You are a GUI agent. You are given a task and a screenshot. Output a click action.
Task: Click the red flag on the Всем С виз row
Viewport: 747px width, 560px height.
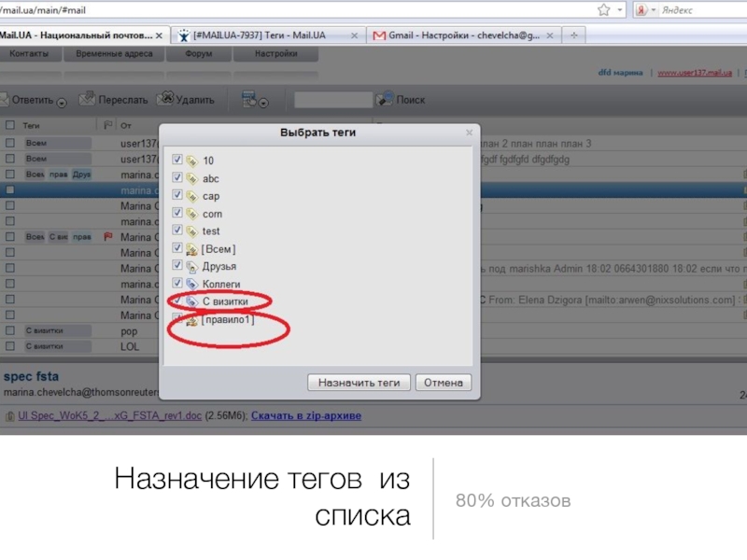tap(108, 236)
